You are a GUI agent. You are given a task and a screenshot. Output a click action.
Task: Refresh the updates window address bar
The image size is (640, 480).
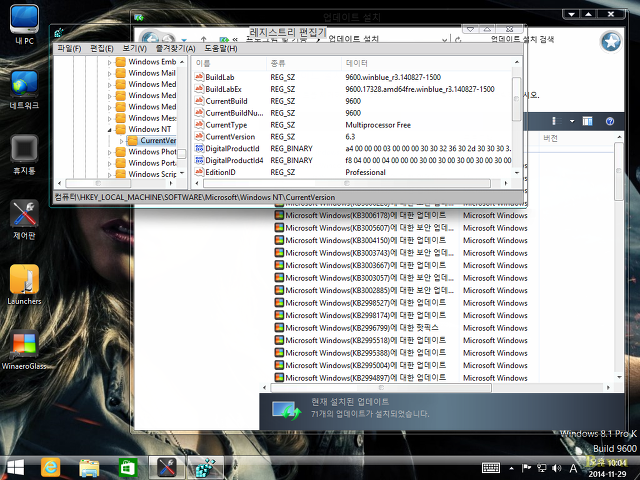tap(458, 40)
